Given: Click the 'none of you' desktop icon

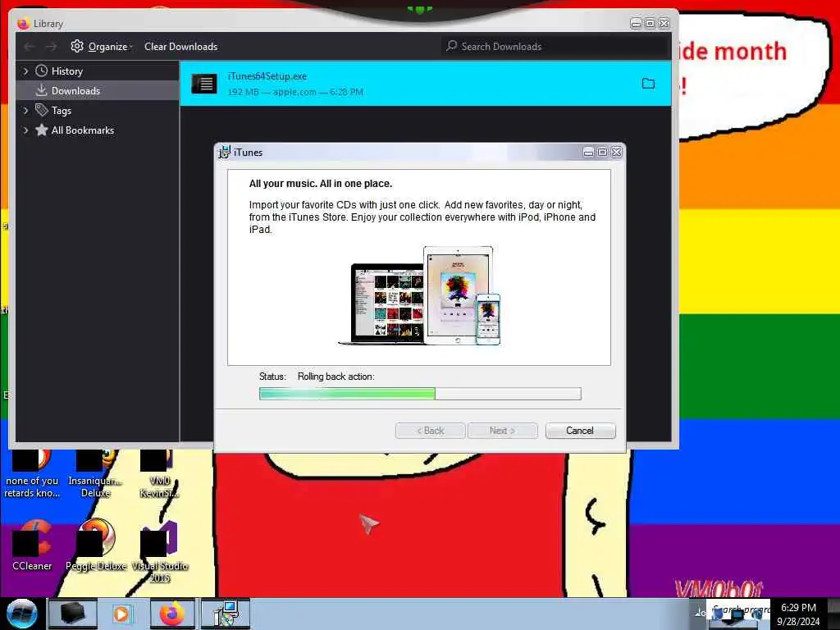Looking at the screenshot, I should pos(32,473).
